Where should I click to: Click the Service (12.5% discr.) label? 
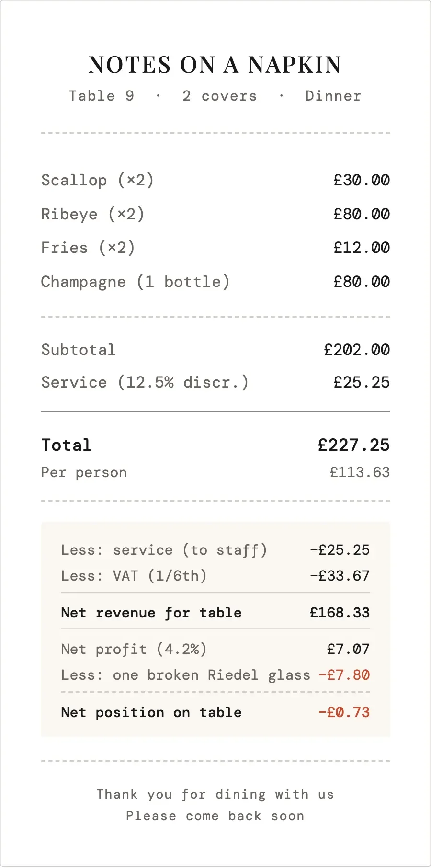pos(145,382)
